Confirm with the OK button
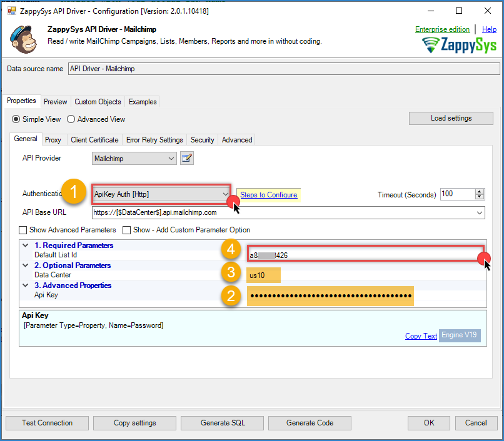 429,423
